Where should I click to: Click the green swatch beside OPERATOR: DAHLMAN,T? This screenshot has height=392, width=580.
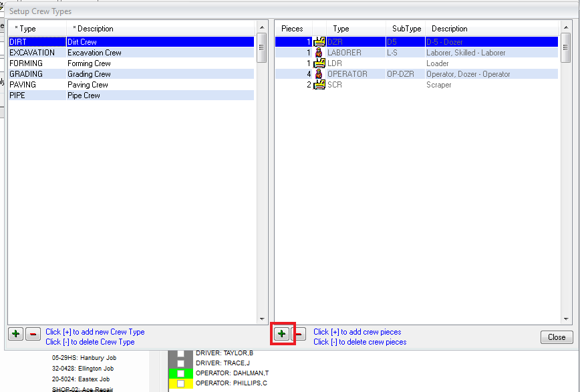point(181,373)
